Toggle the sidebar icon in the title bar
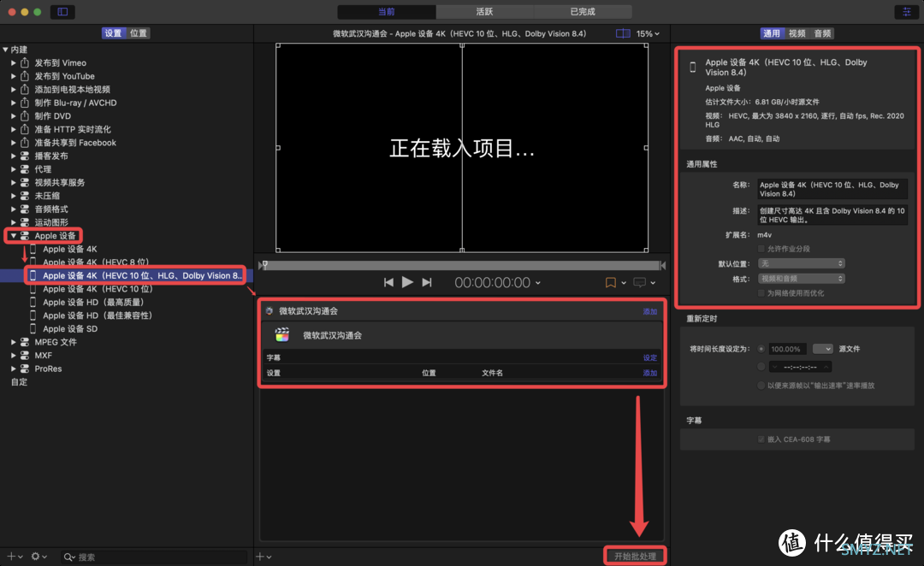Screen dimensions: 924x566 coord(62,12)
